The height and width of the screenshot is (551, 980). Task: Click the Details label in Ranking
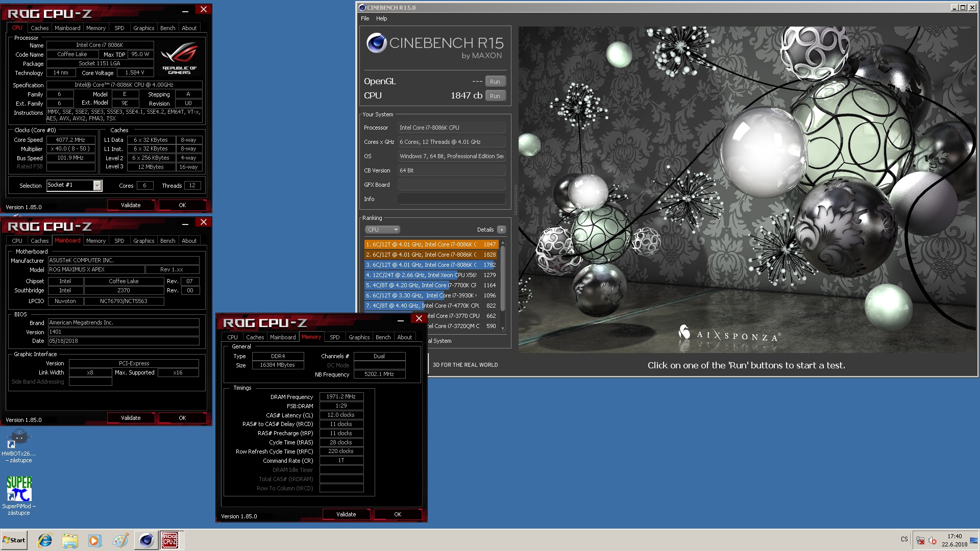tap(485, 230)
